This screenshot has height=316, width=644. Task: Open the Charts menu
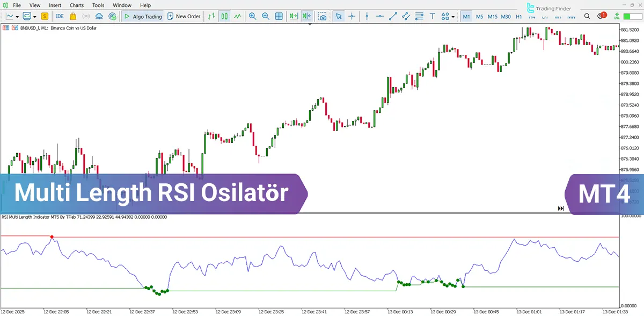point(76,5)
